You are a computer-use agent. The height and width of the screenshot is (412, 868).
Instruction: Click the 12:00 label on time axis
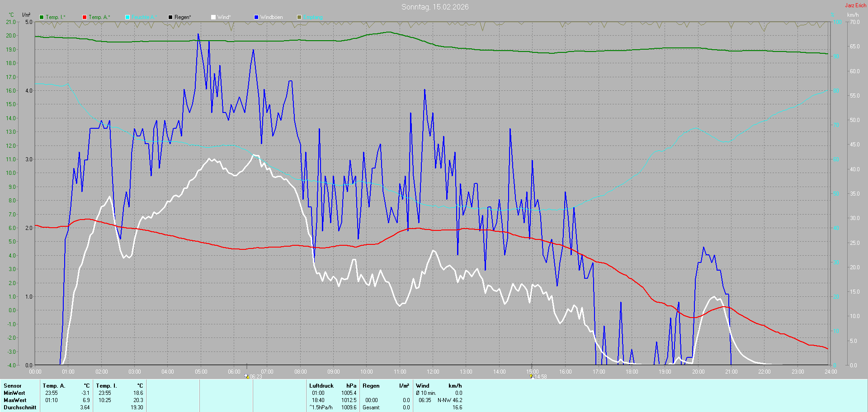click(433, 372)
